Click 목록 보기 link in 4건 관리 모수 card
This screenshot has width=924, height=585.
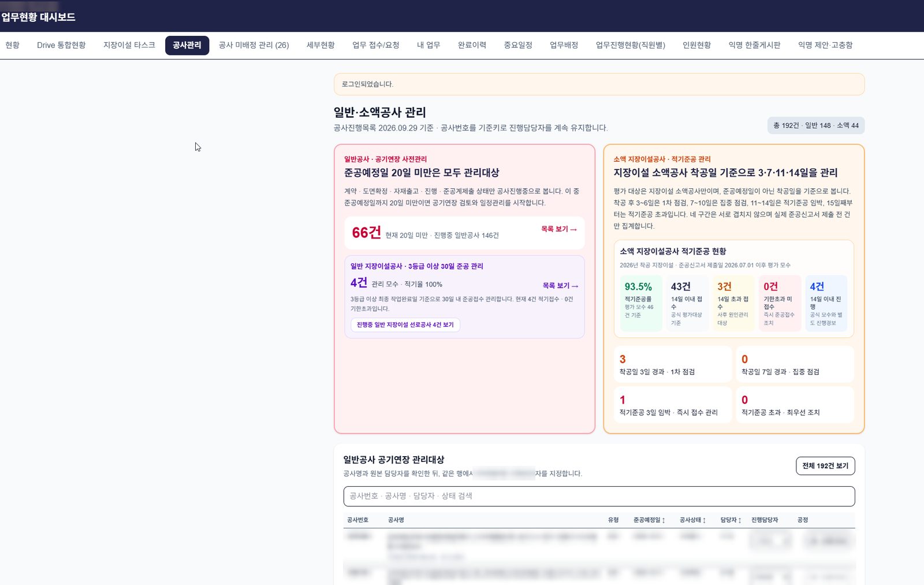[560, 286]
